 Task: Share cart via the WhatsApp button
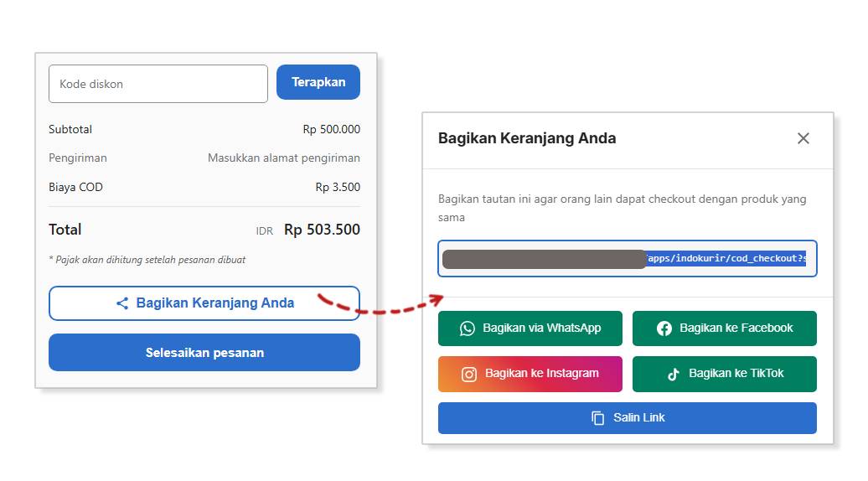530,328
